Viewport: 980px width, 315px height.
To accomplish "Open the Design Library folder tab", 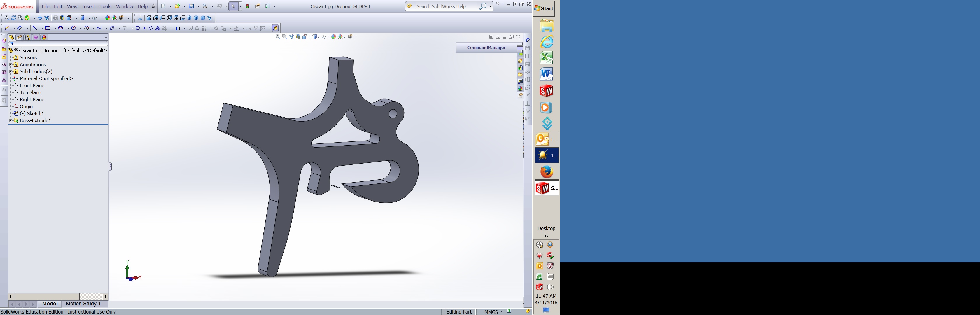I will point(520,68).
